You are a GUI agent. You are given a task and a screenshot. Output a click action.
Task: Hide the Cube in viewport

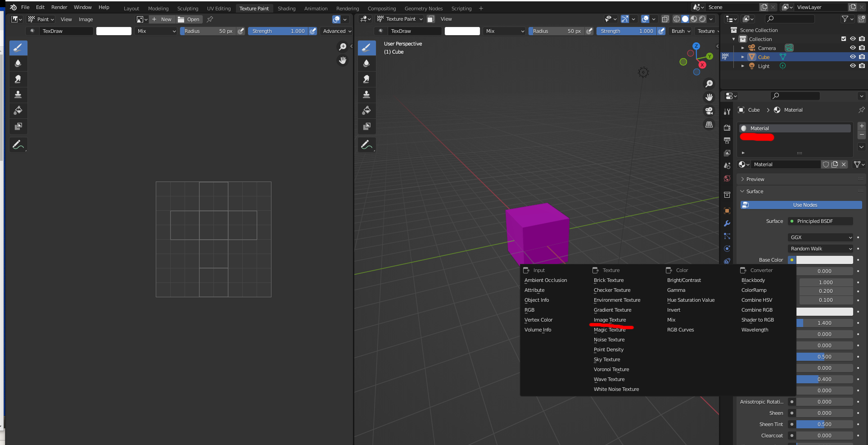tap(853, 57)
